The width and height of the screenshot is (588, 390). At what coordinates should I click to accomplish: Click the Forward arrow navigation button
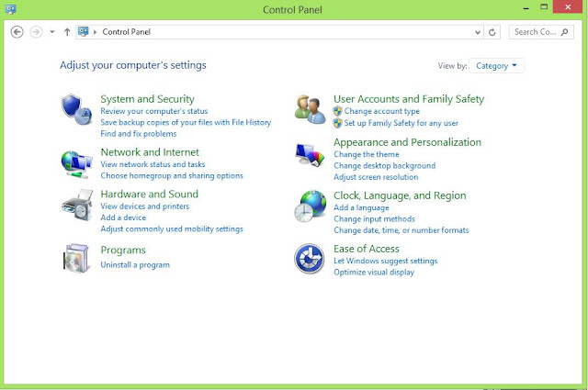[36, 32]
